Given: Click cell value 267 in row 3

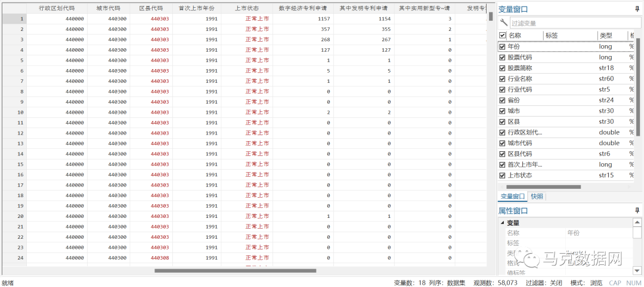Looking at the screenshot, I should (x=386, y=40).
